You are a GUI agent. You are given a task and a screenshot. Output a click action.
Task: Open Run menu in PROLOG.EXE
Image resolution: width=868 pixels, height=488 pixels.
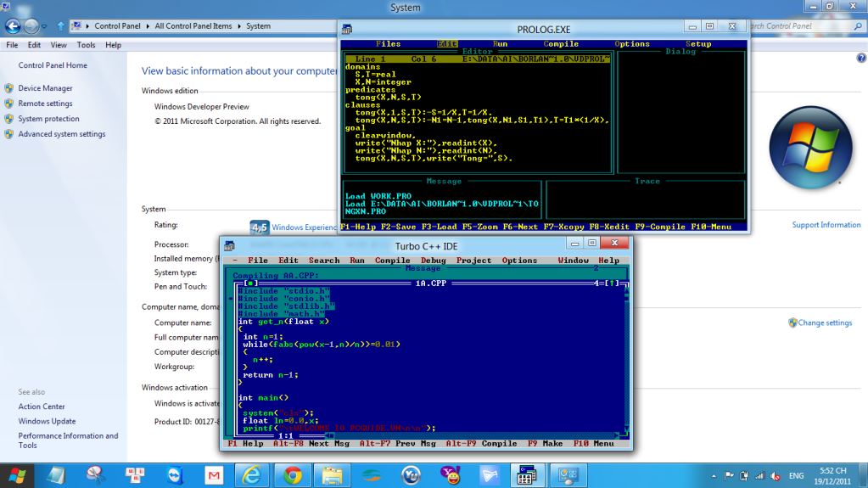[x=500, y=44]
